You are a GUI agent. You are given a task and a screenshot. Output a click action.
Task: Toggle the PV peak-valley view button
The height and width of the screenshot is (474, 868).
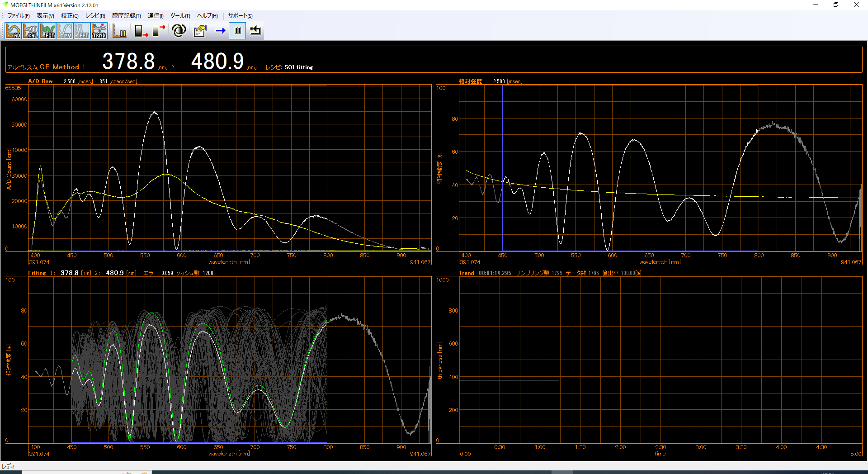65,31
